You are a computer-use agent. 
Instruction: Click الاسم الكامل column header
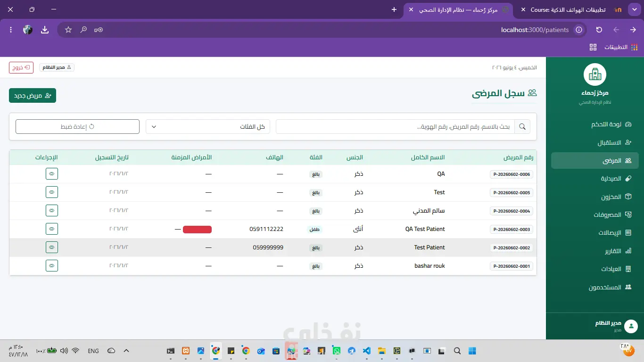coord(428,157)
